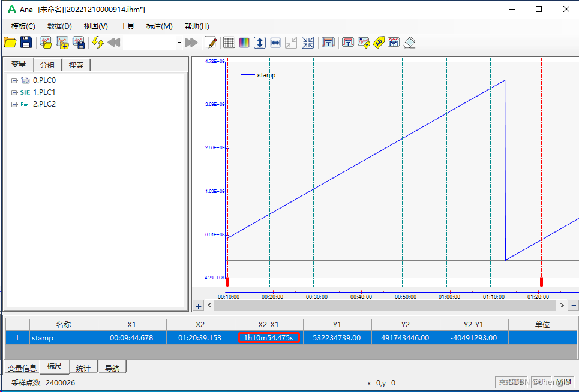Go to previous file with rewind arrows

pos(114,43)
